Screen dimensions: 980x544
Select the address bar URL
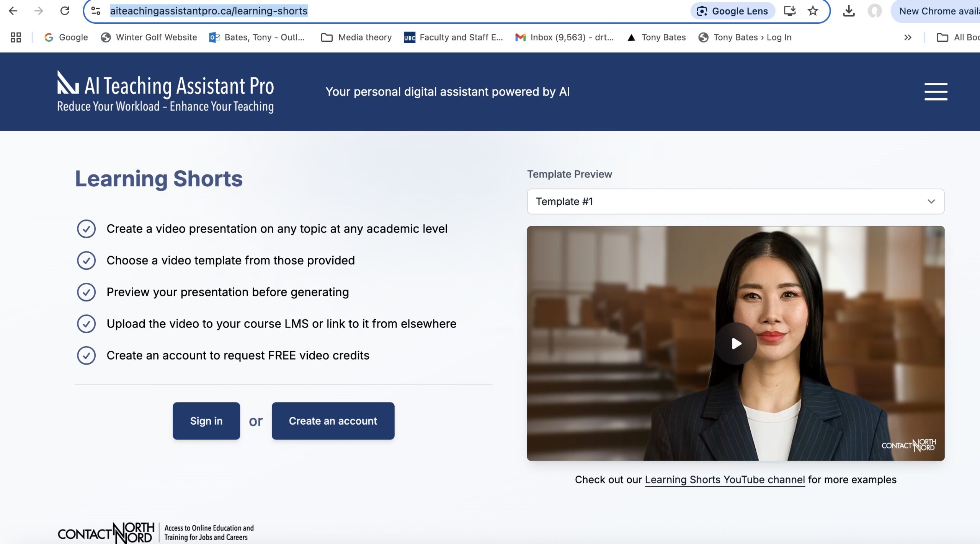[x=209, y=11]
